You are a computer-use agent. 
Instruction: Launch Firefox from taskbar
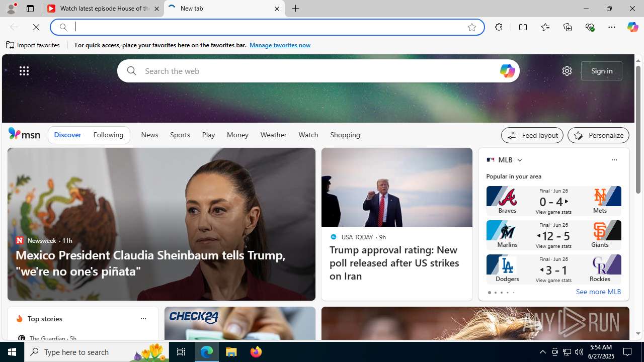(256, 352)
